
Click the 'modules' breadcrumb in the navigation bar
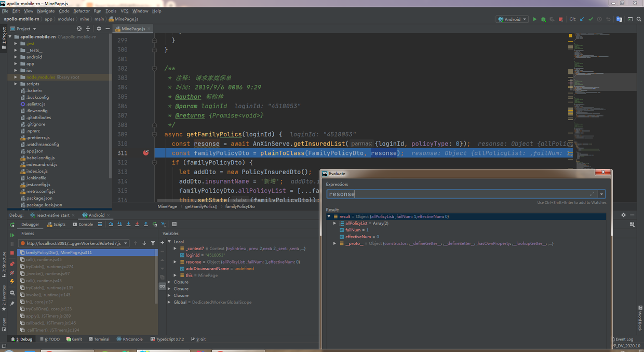point(66,19)
